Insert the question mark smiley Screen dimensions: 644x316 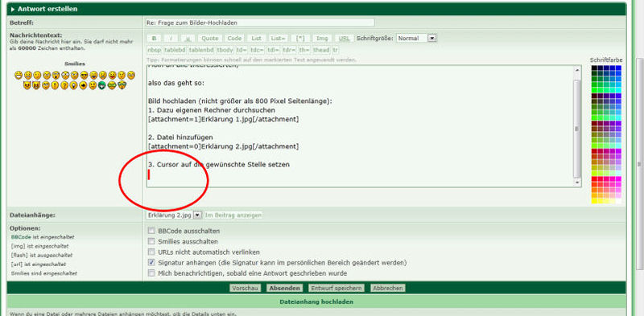(64, 85)
